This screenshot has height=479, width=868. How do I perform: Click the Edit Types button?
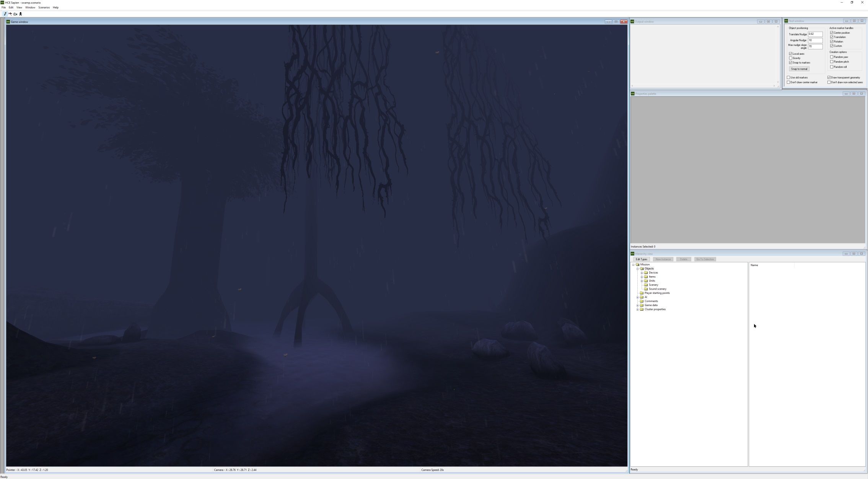click(x=641, y=259)
